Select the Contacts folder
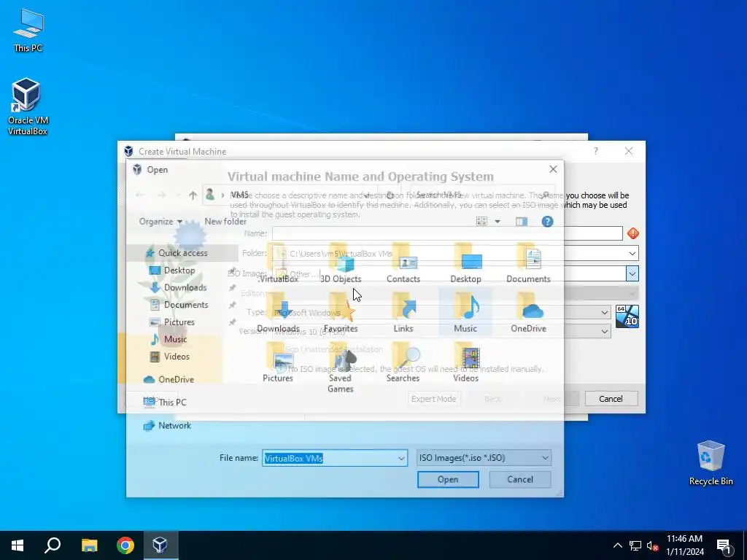The height and width of the screenshot is (560, 747). coord(403,264)
